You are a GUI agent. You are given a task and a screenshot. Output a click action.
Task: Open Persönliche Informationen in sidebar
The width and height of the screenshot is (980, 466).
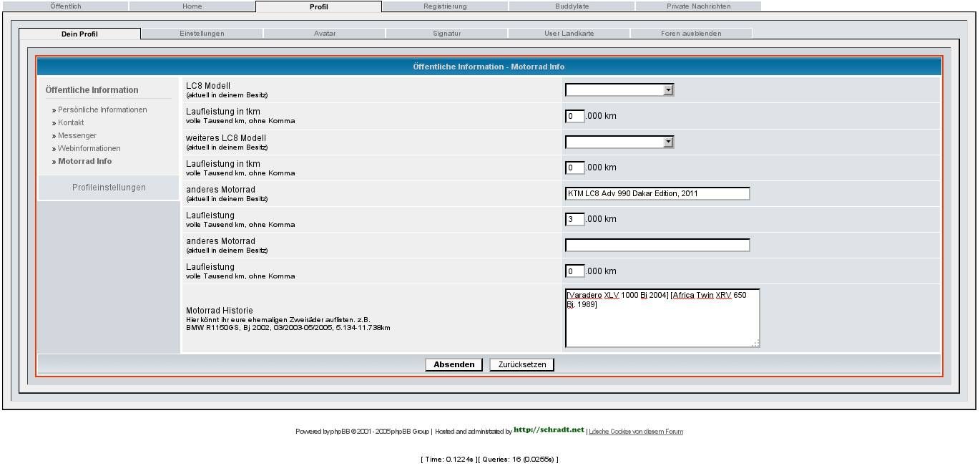(x=102, y=110)
